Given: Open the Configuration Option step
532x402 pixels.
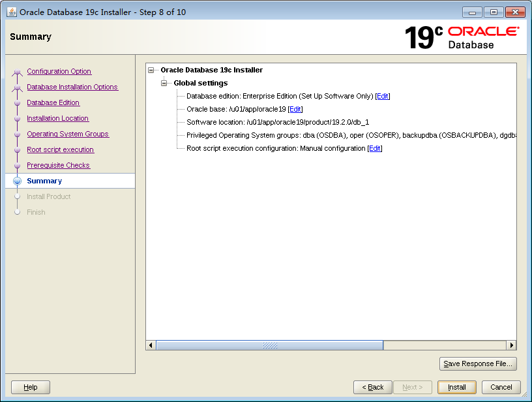Looking at the screenshot, I should coord(59,71).
